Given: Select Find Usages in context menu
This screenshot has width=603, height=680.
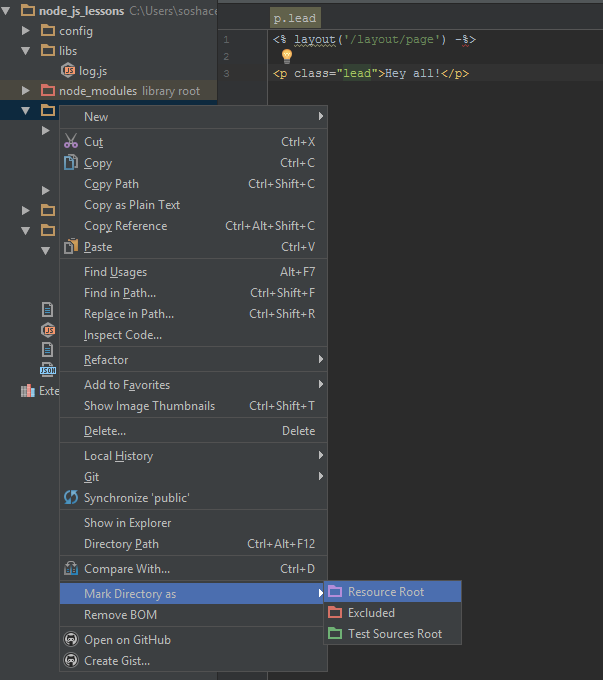Looking at the screenshot, I should point(193,272).
